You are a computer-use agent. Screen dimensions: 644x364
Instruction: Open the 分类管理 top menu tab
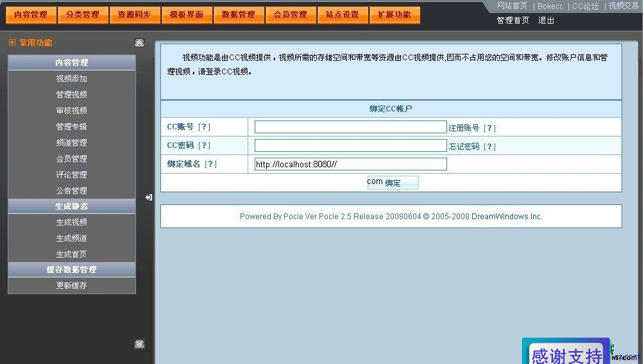[x=83, y=15]
